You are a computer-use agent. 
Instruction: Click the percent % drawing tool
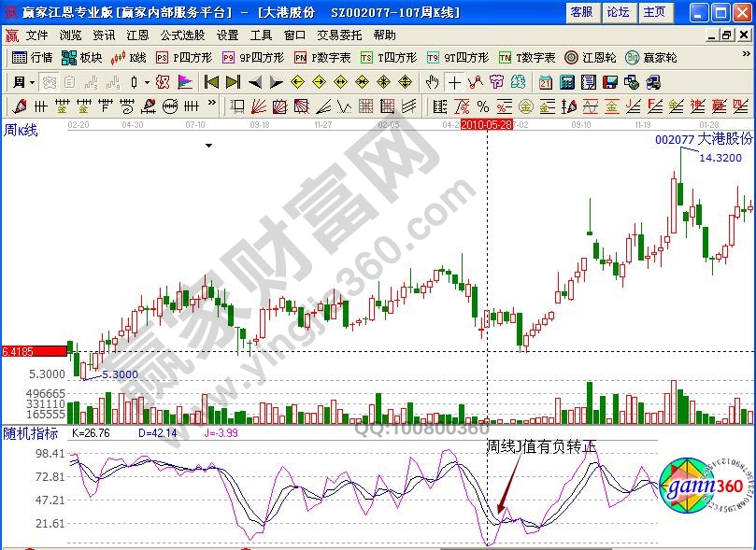coord(482,106)
